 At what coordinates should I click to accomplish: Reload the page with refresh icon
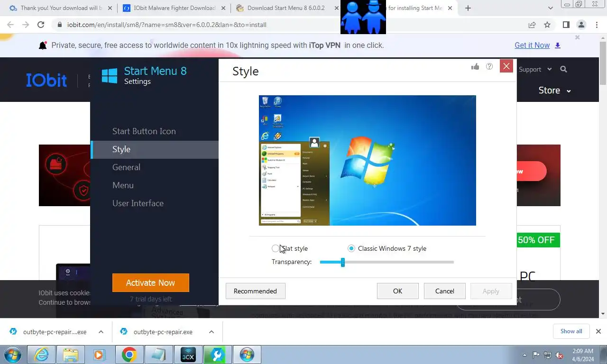click(x=41, y=25)
